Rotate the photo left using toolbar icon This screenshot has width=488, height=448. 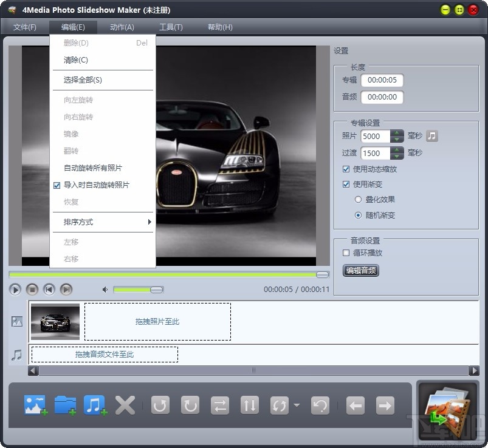(x=160, y=405)
